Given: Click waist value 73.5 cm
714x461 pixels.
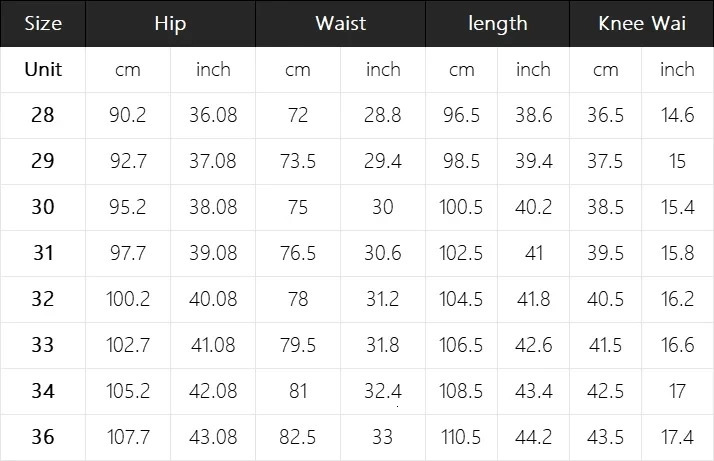Looking at the screenshot, I should tap(298, 161).
